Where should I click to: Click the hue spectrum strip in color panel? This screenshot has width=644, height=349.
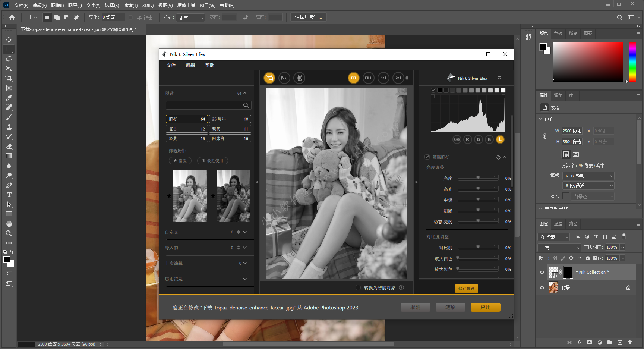click(632, 62)
